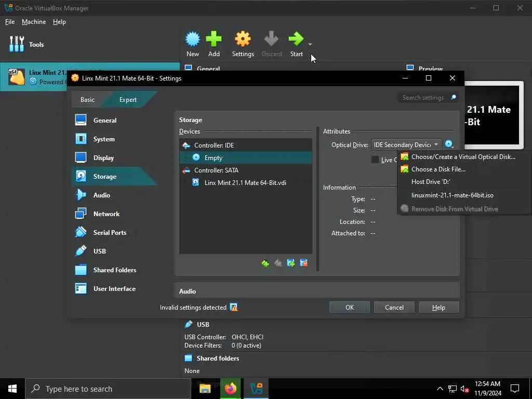Choose 'Choose/Create a Virtual Optical Disk...'
532x399 pixels.
click(463, 157)
